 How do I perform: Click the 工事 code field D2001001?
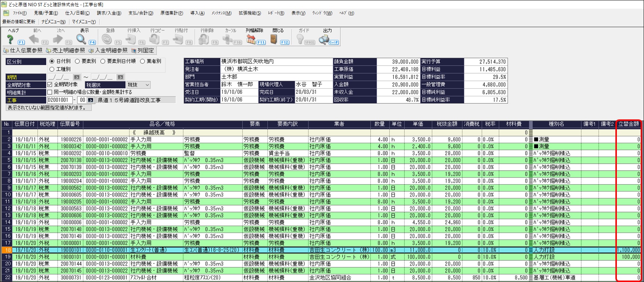pyautogui.click(x=60, y=100)
